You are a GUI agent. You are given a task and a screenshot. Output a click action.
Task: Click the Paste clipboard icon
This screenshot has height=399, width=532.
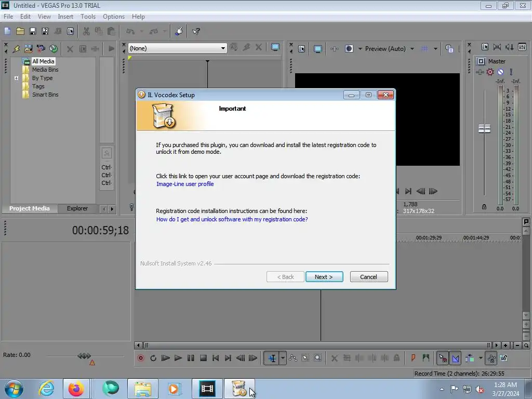point(111,31)
